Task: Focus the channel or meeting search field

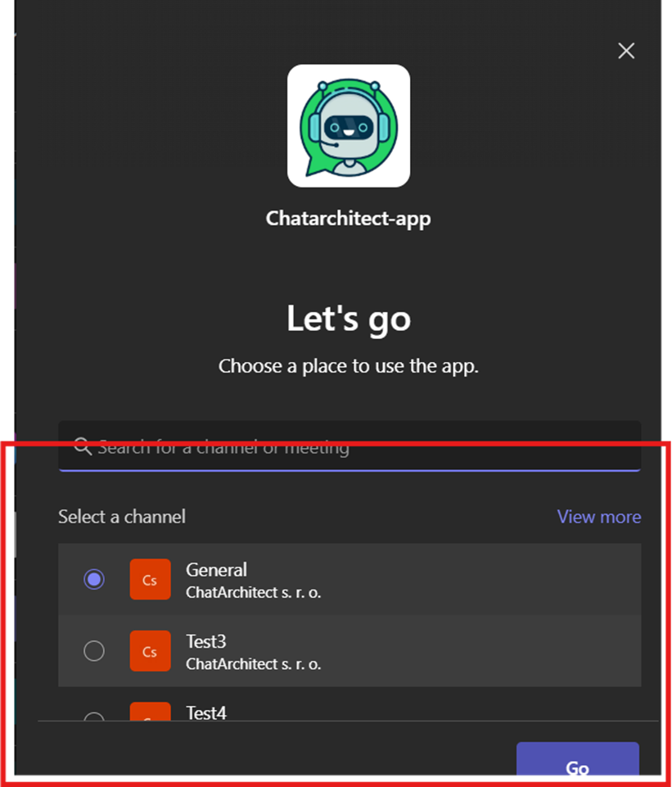Action: (350, 446)
